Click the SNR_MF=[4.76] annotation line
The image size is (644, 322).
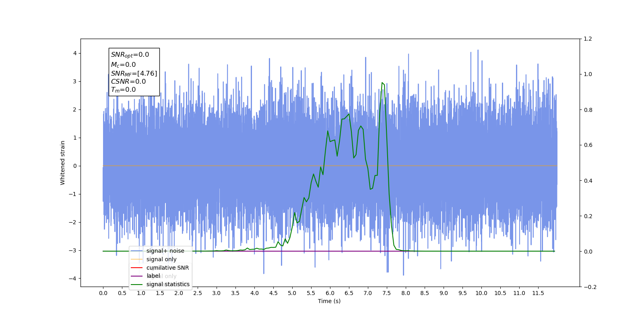(134, 73)
